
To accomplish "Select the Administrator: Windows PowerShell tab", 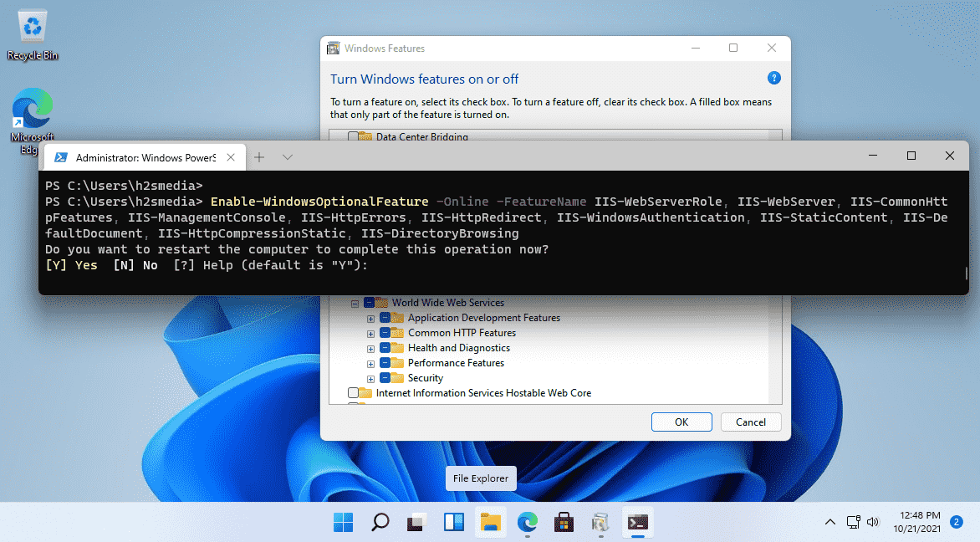I will click(x=145, y=157).
